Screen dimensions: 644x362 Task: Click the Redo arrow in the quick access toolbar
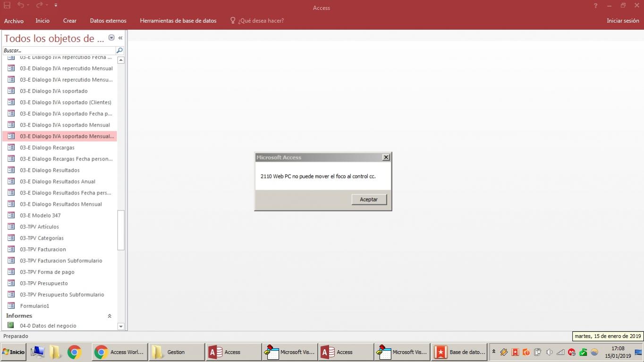click(x=39, y=5)
